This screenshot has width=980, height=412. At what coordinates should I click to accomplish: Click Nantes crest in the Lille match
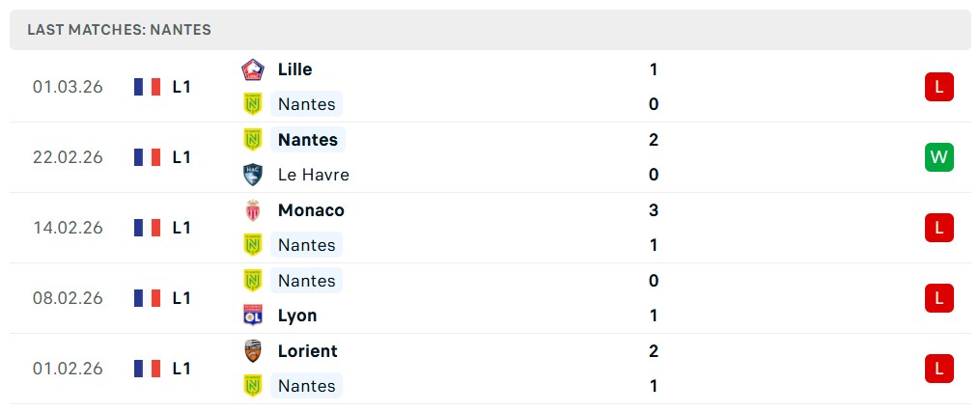(253, 104)
